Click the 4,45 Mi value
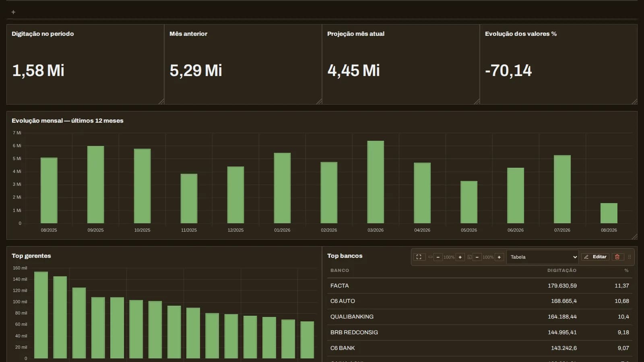 (x=353, y=70)
